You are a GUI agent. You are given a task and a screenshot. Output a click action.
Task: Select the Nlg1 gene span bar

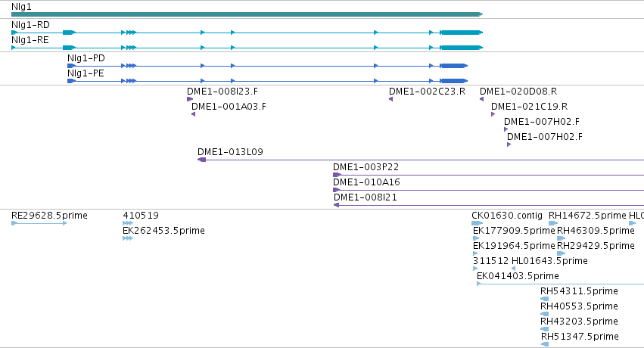point(247,14)
